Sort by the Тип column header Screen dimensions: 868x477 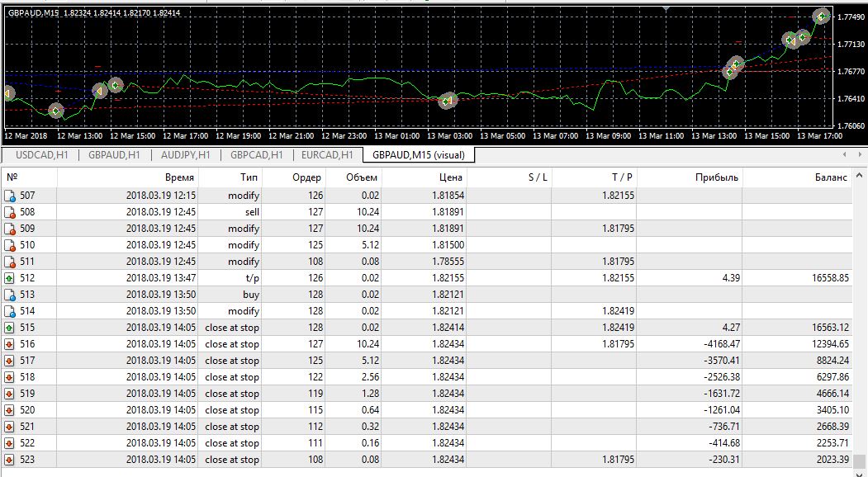(x=230, y=177)
